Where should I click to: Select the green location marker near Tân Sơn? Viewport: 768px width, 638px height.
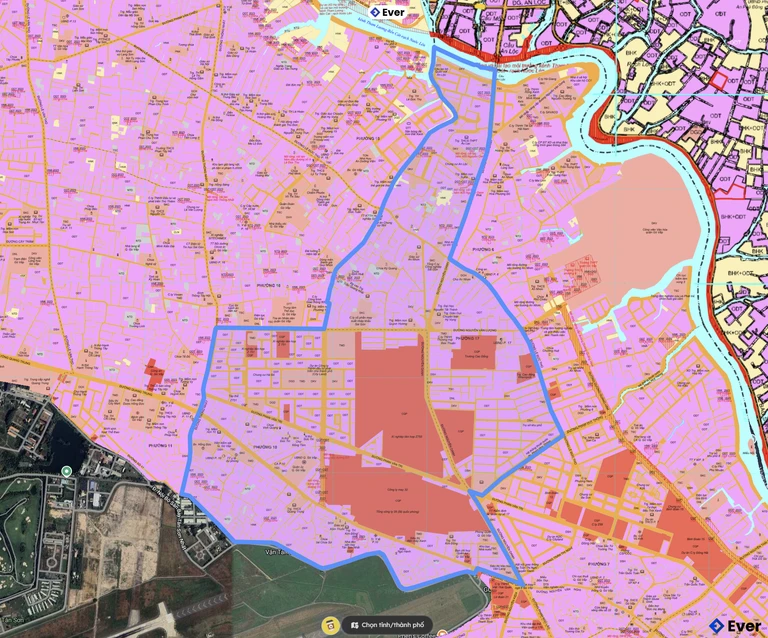coord(66,471)
